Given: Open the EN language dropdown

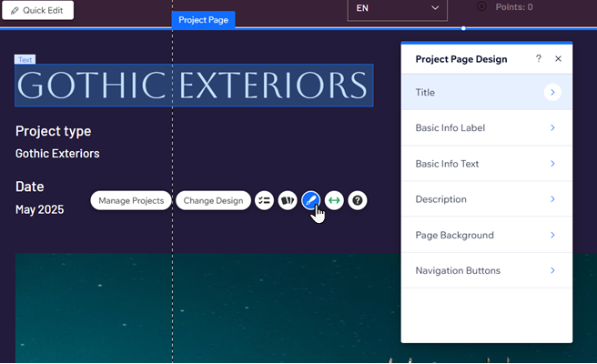Looking at the screenshot, I should pos(397,8).
